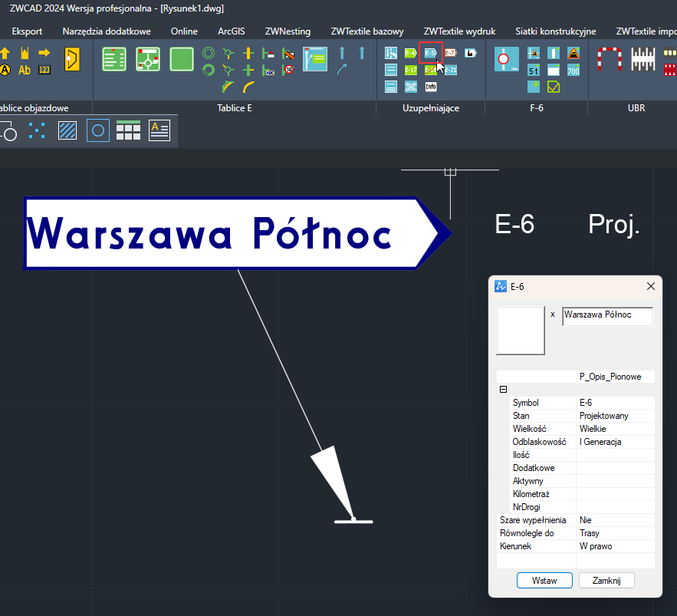
Task: Open the ArcGIS ribbon tab
Action: tap(231, 31)
